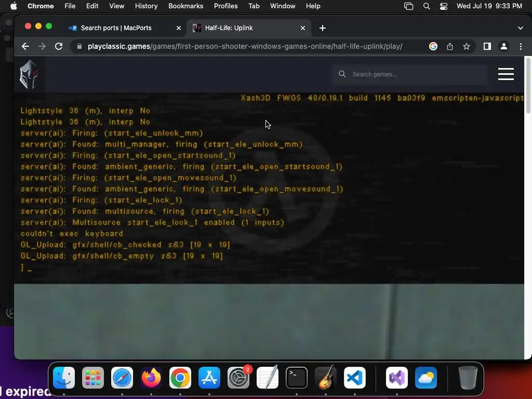Open the Edit menu
The width and height of the screenshot is (532, 399).
tap(92, 6)
